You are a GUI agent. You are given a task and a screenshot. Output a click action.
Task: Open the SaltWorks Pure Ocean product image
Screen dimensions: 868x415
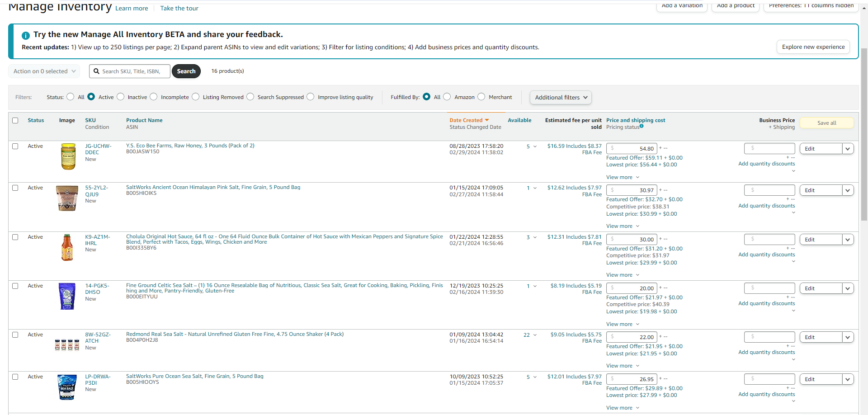67,387
